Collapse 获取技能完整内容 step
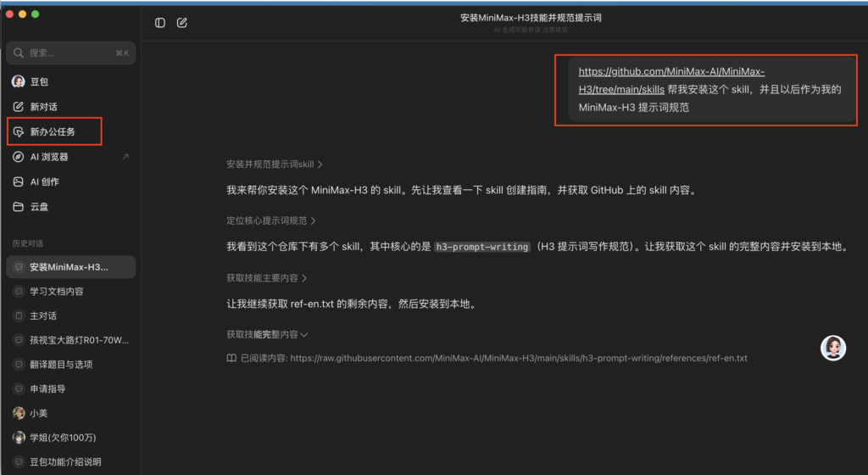 point(267,334)
